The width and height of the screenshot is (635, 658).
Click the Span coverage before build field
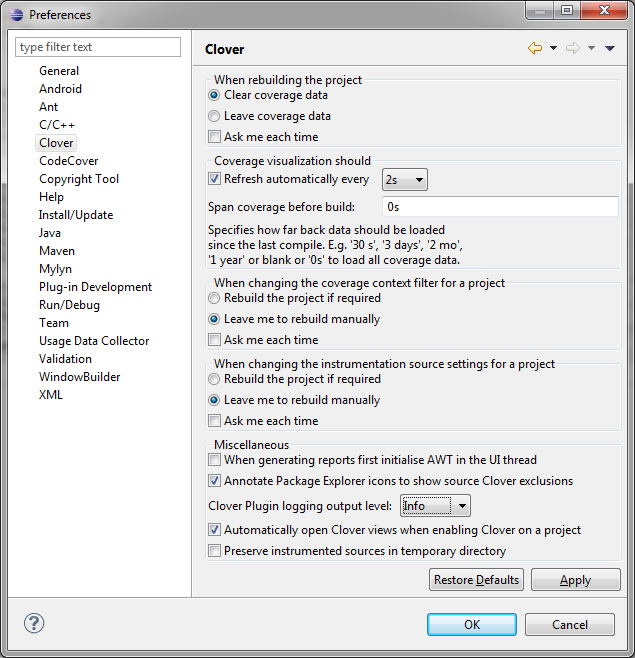(500, 207)
